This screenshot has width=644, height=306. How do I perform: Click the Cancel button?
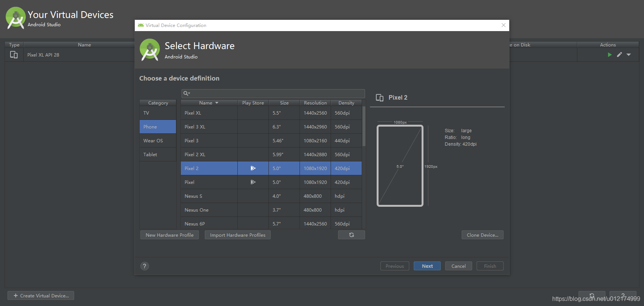(x=459, y=266)
